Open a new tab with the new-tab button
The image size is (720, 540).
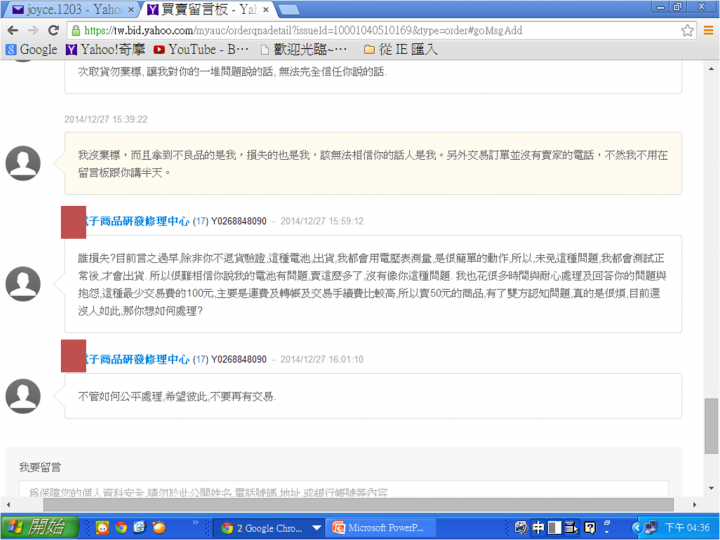pos(289,9)
